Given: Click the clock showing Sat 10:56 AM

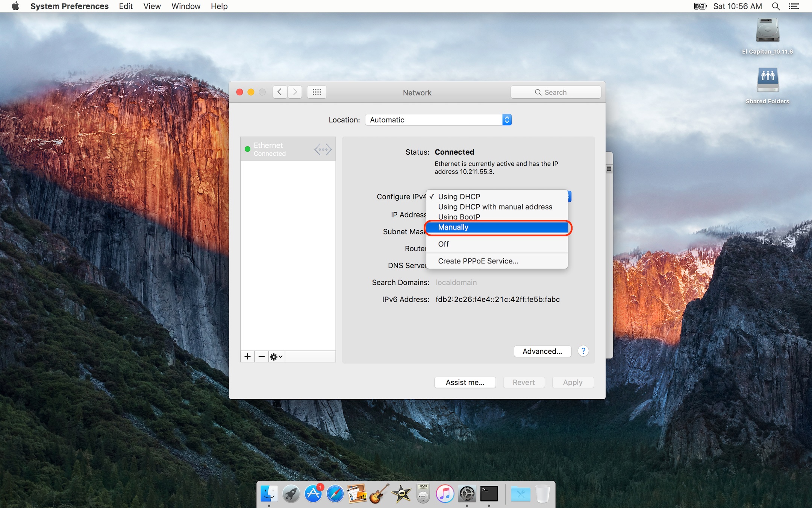Looking at the screenshot, I should click(x=738, y=6).
